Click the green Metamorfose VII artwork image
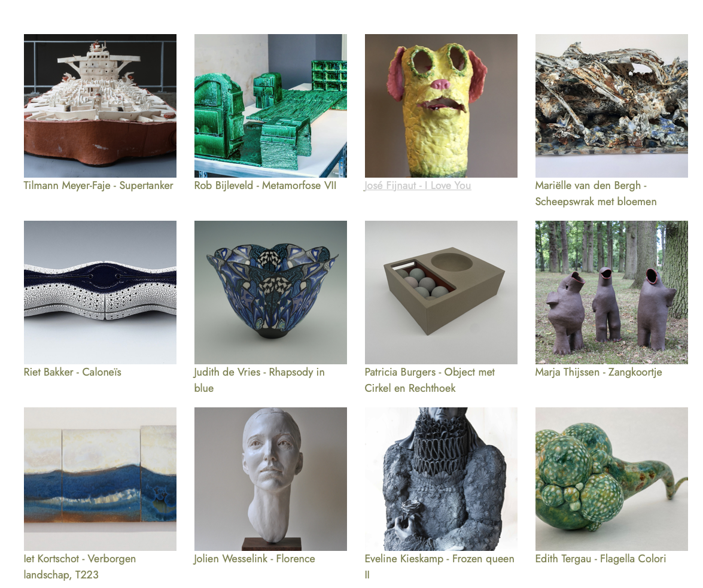703x588 pixels. (x=270, y=106)
